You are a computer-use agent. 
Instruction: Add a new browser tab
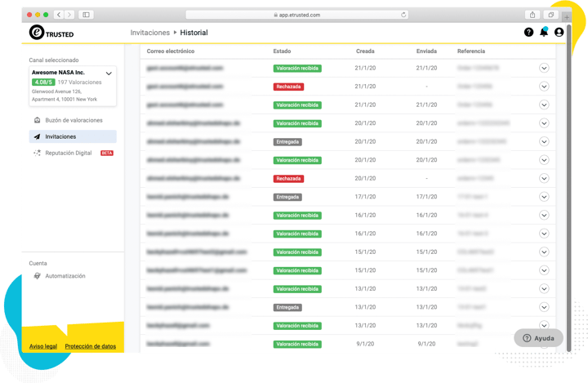click(567, 17)
